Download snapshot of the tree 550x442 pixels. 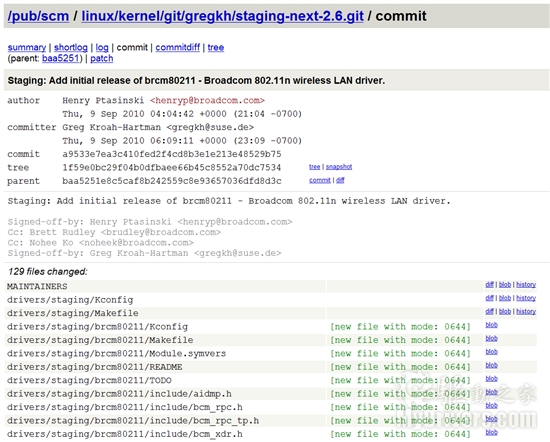[339, 167]
